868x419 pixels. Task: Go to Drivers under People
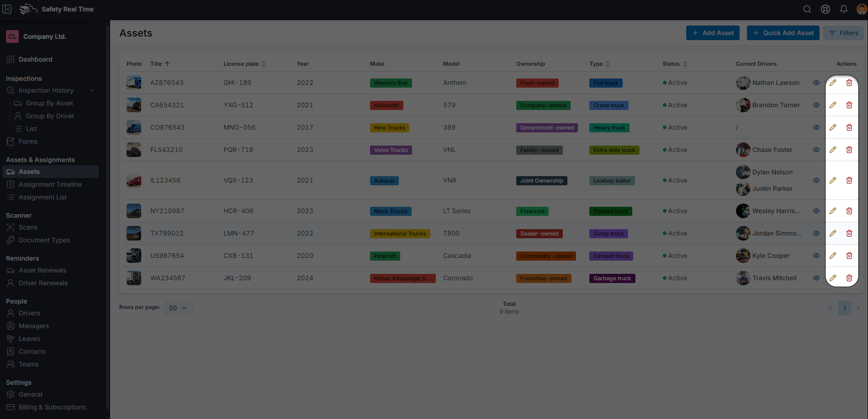click(29, 313)
